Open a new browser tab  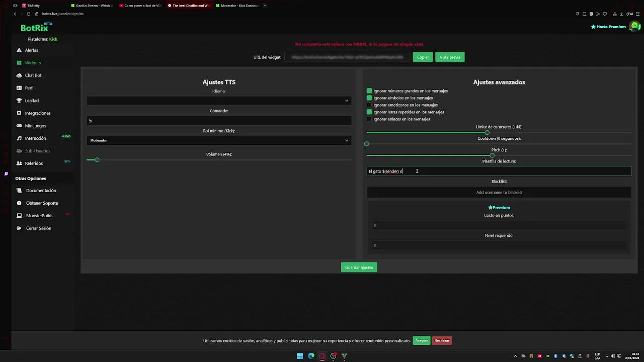(265, 6)
